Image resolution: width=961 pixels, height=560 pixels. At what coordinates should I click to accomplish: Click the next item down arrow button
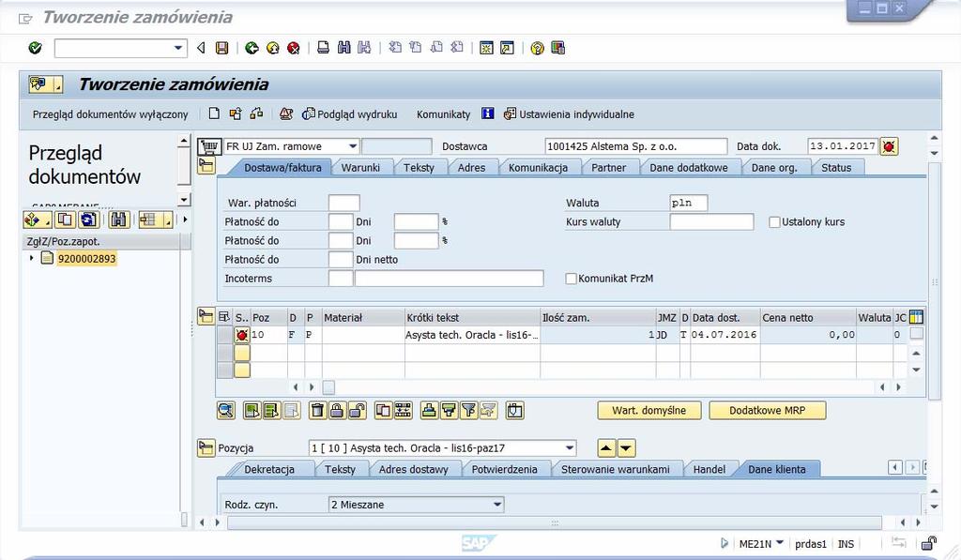click(x=626, y=447)
